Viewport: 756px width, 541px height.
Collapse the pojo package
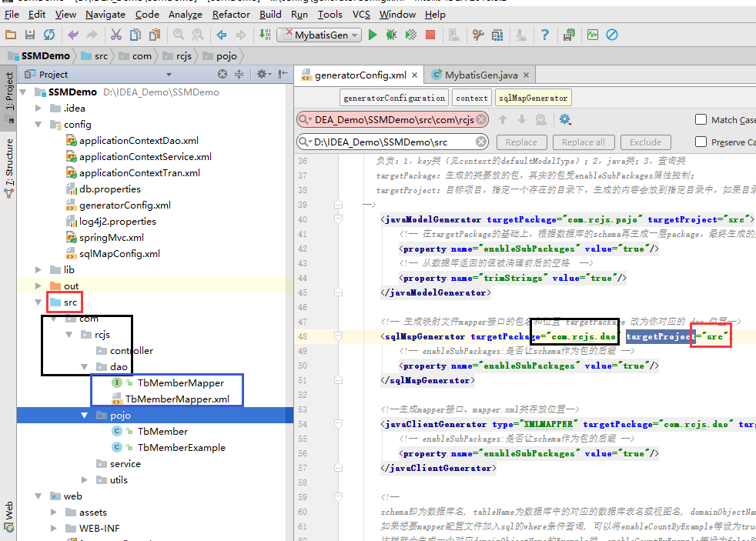85,416
